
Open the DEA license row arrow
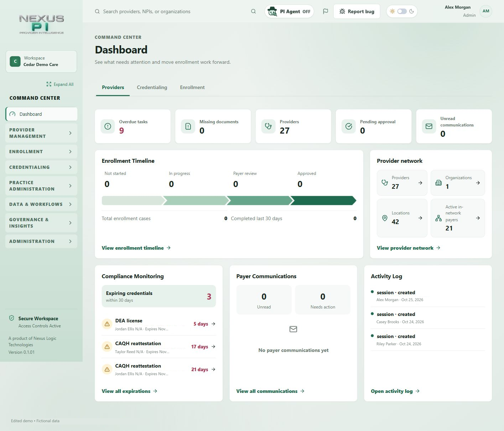[213, 324]
